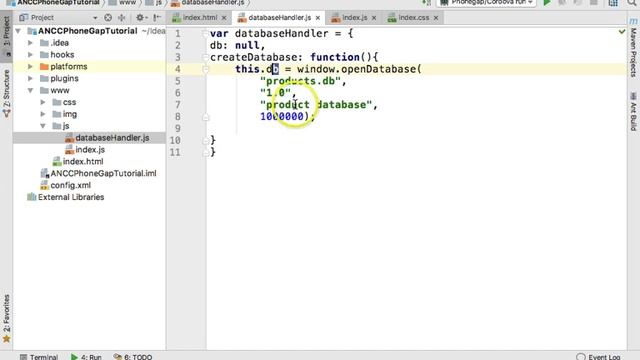This screenshot has width=640, height=360.
Task: Click the collapse all icon in Project panel
Action: click(122, 18)
